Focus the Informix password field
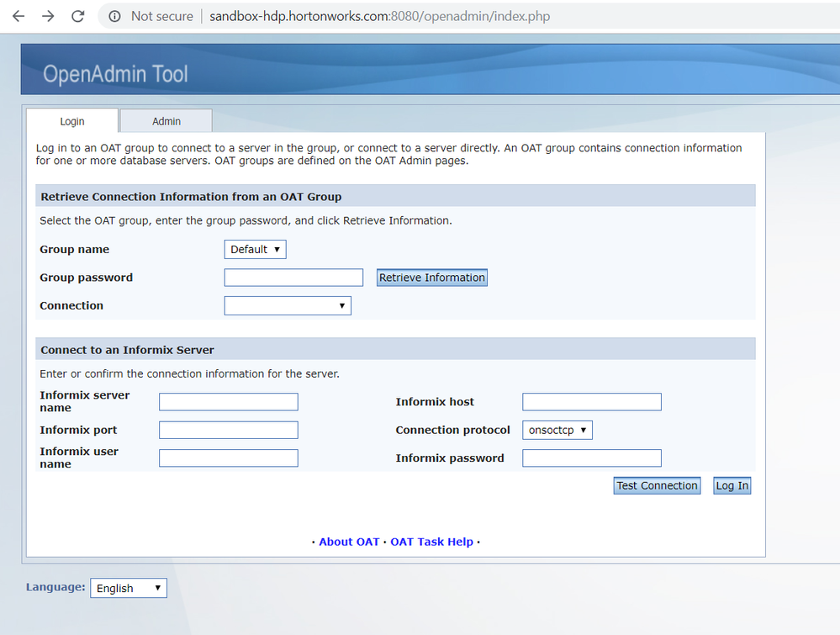 (591, 458)
